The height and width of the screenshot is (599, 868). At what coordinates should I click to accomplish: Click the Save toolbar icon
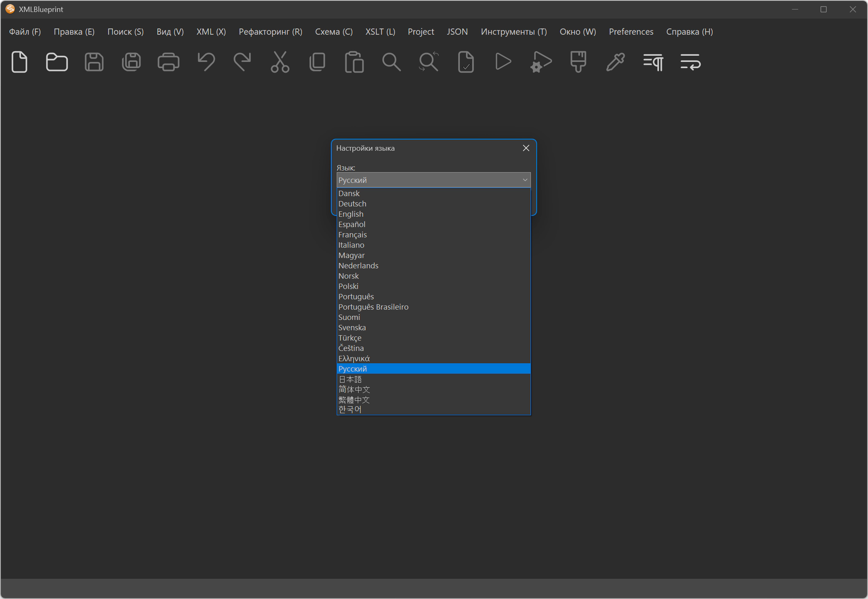coord(94,62)
